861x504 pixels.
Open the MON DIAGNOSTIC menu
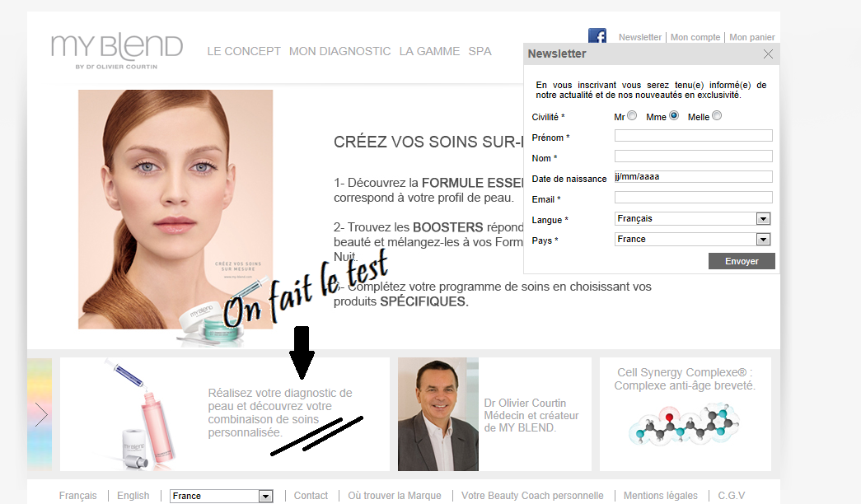(x=339, y=51)
